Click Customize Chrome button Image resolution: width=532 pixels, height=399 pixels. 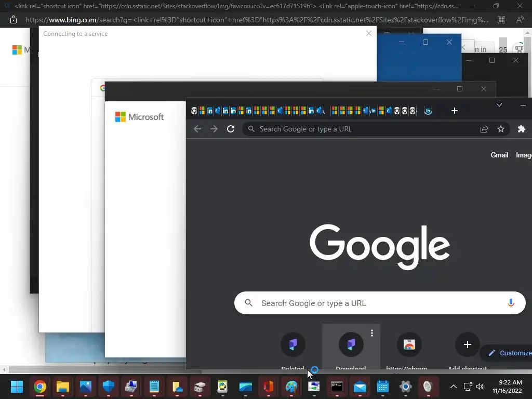pyautogui.click(x=507, y=353)
